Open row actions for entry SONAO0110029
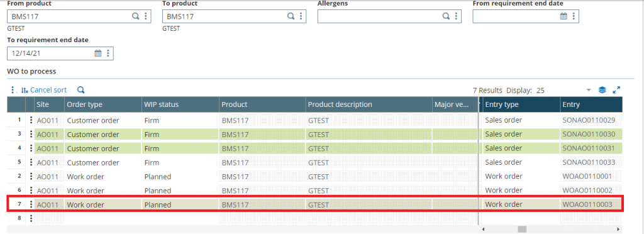The width and height of the screenshot is (644, 234). point(31,120)
